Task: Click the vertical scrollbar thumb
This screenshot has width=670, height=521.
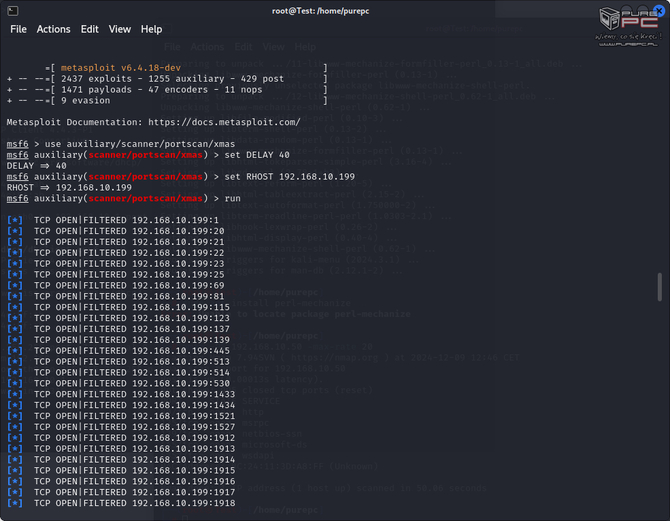Action: 660,287
